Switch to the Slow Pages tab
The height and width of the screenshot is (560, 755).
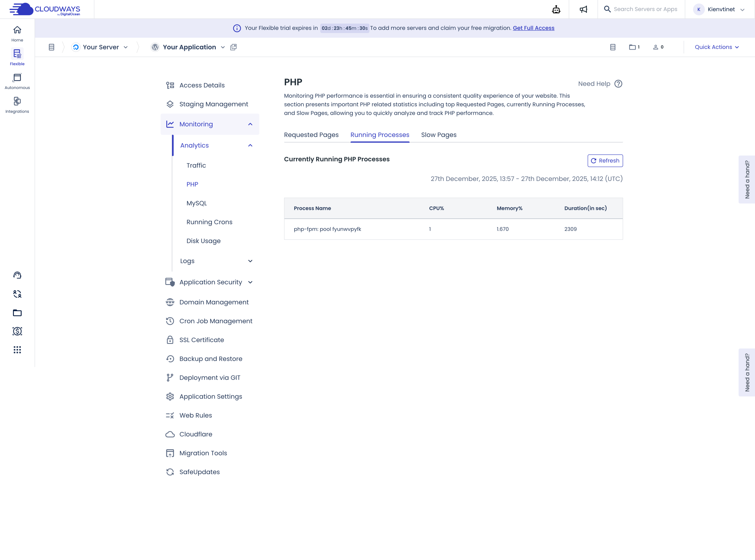(439, 135)
